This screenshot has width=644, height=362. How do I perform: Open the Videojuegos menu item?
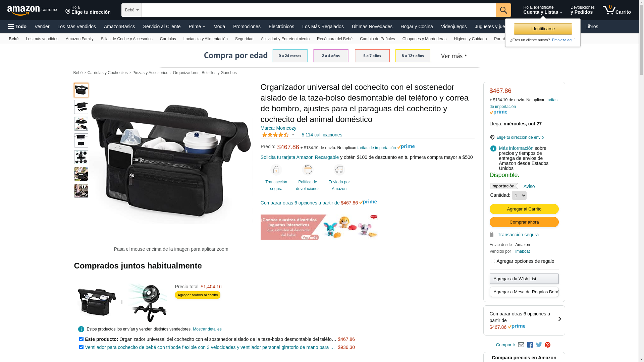453,26
